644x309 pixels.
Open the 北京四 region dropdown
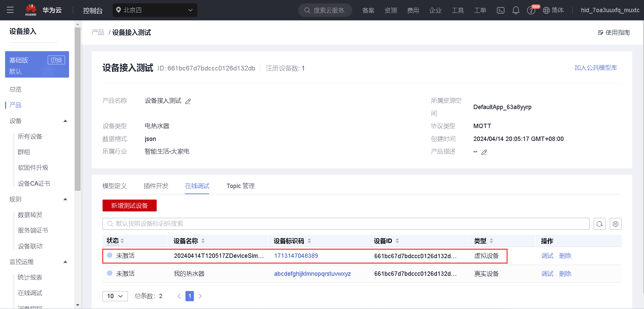pos(155,10)
